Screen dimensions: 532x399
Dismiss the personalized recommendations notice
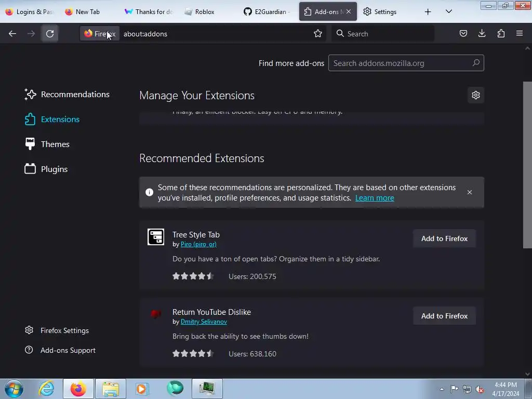[470, 192]
